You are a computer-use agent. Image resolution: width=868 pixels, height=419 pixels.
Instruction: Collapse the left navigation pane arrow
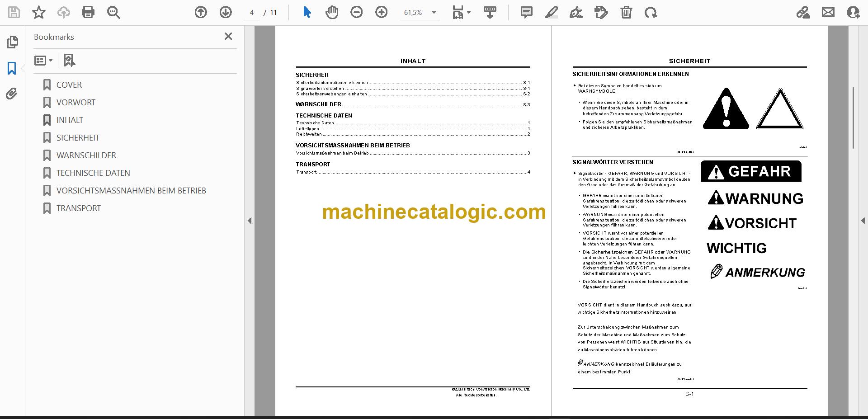pos(250,221)
